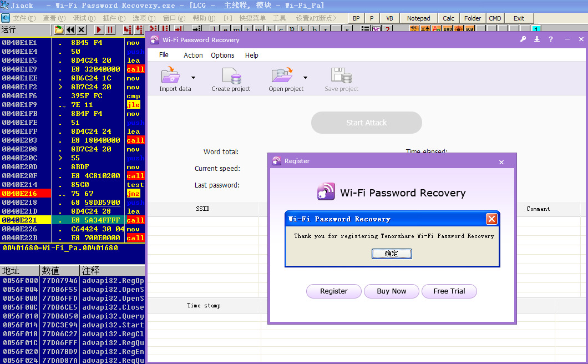This screenshot has width=588, height=364.
Task: Open the 快捷菜单 debugger menu
Action: pyautogui.click(x=252, y=18)
